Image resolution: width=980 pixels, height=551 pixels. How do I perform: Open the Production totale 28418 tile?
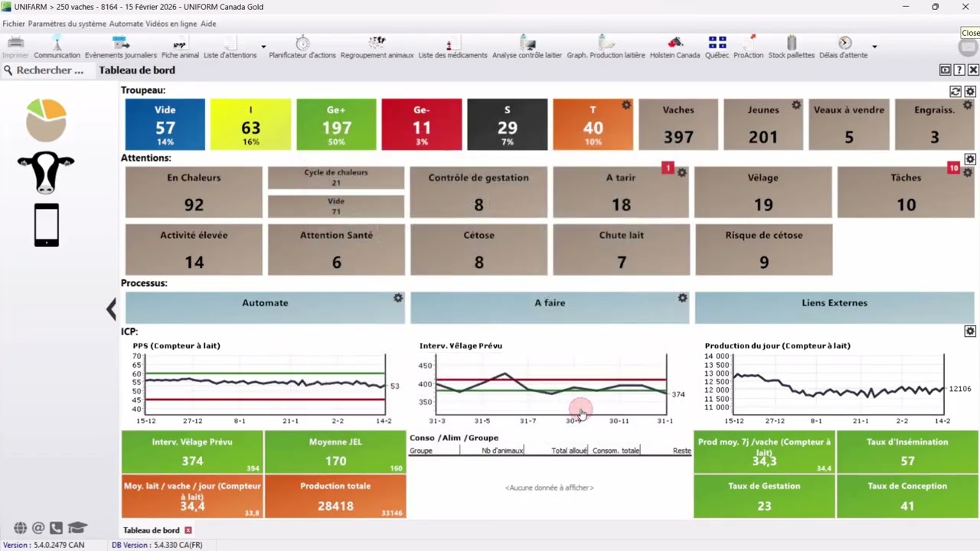(335, 497)
